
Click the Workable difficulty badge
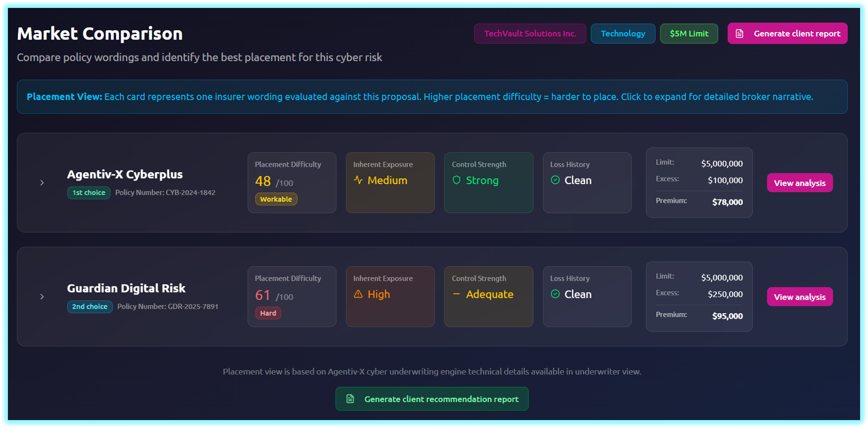(276, 199)
